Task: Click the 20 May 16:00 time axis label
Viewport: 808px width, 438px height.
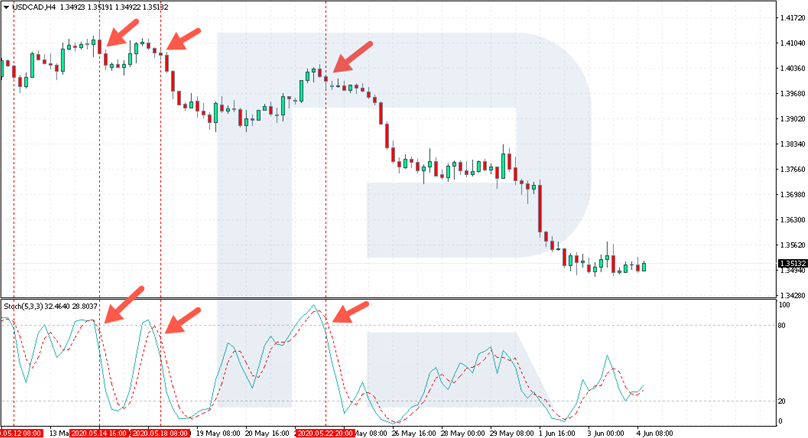Action: [x=267, y=433]
